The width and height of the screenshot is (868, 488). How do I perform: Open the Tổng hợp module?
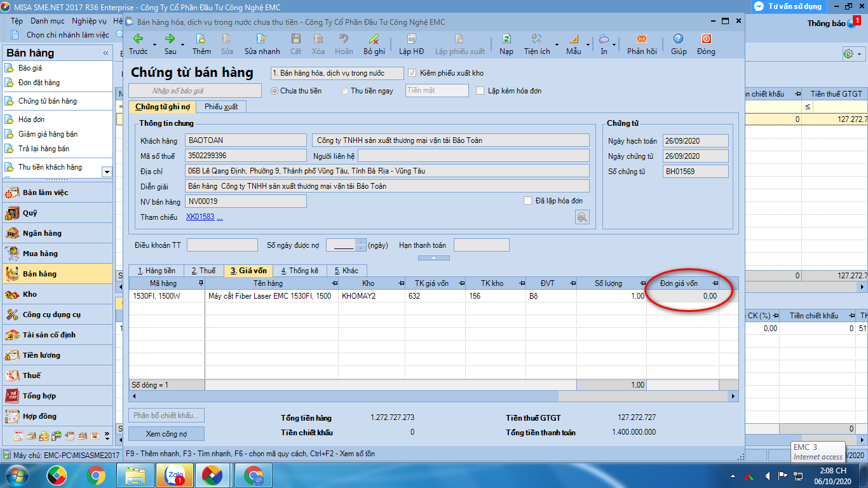tap(57, 396)
